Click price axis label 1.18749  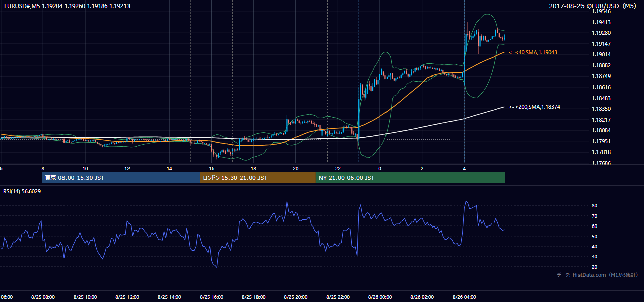coord(601,76)
